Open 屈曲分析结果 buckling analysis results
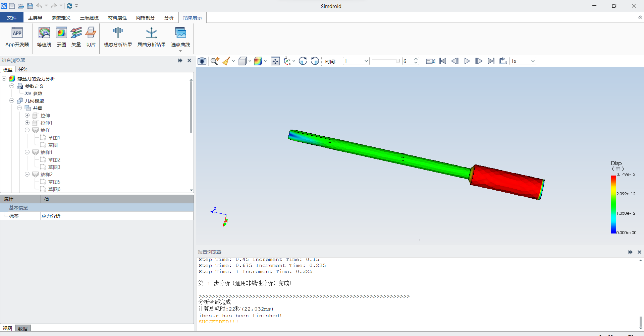Viewport: 644px width, 336px height. (x=152, y=37)
